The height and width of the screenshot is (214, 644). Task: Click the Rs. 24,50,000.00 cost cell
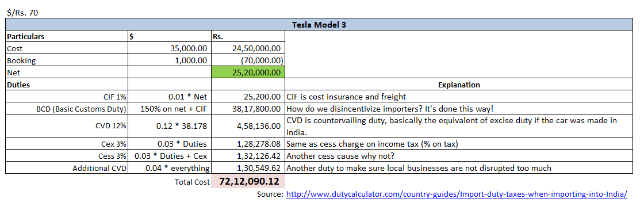point(248,48)
